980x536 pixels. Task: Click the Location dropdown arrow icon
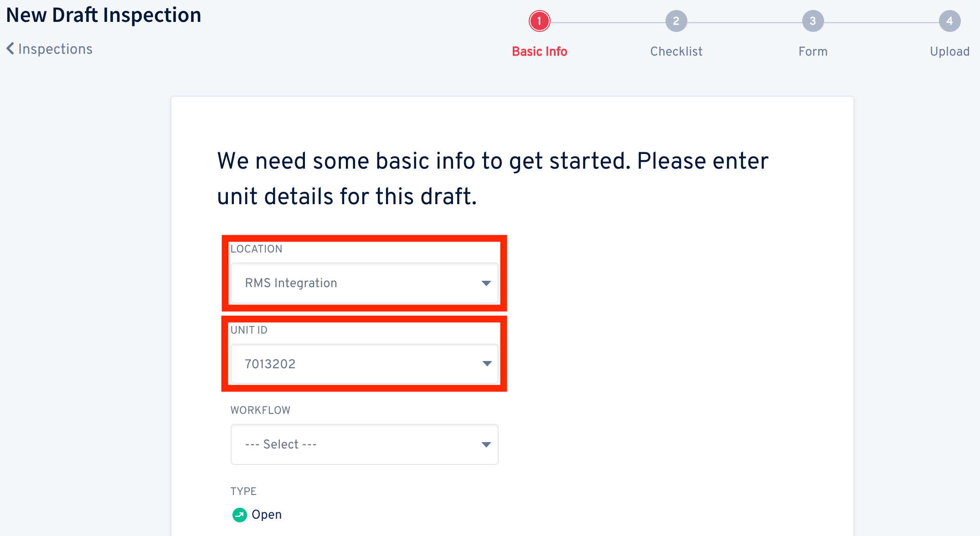[x=486, y=283]
